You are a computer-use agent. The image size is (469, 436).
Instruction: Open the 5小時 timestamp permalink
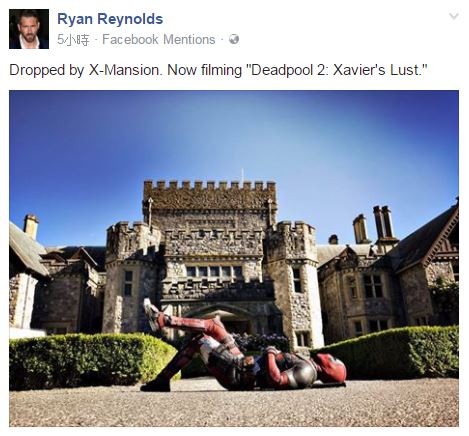73,40
